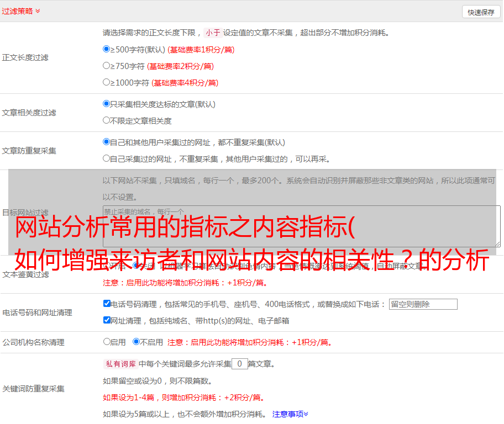Select 自己采集过的网址，不重复采集 option
This screenshot has height=424, width=504.
106,158
